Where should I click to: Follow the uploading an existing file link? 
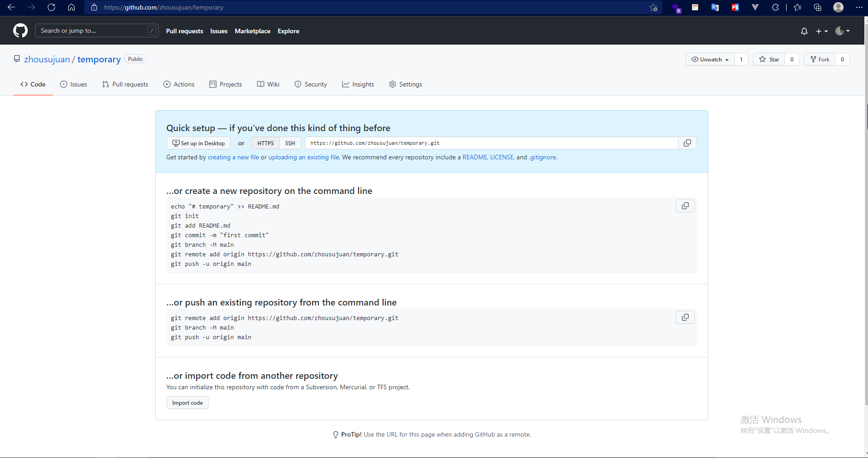(303, 157)
